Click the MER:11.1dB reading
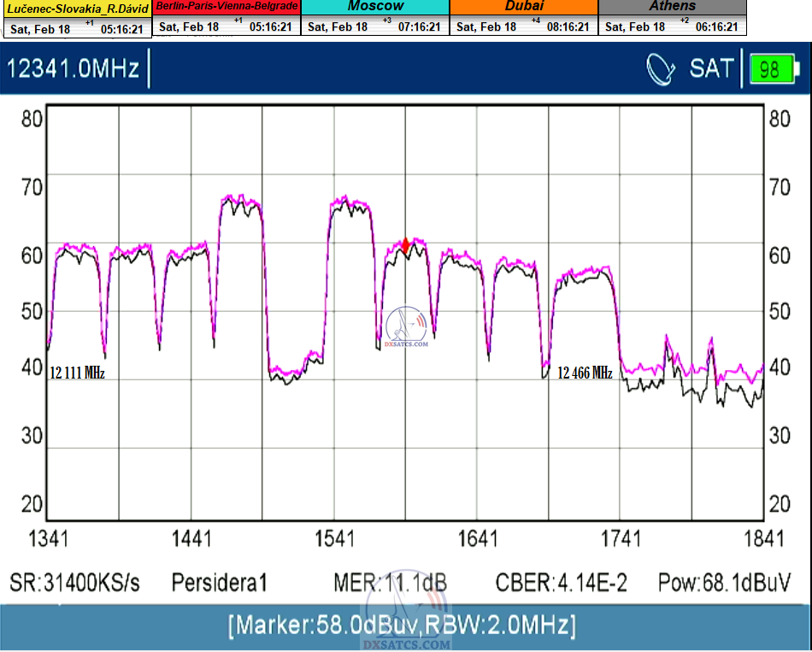Screen dimensions: 812x652 point(390,583)
